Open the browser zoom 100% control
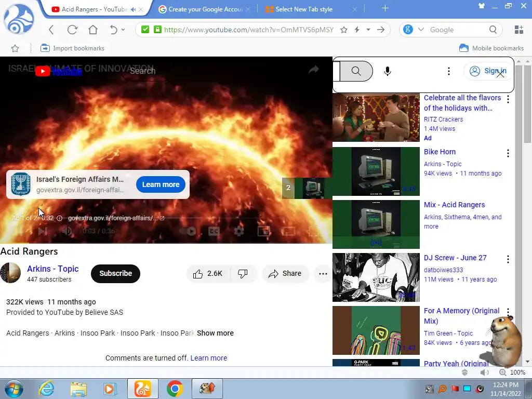 (x=512, y=372)
